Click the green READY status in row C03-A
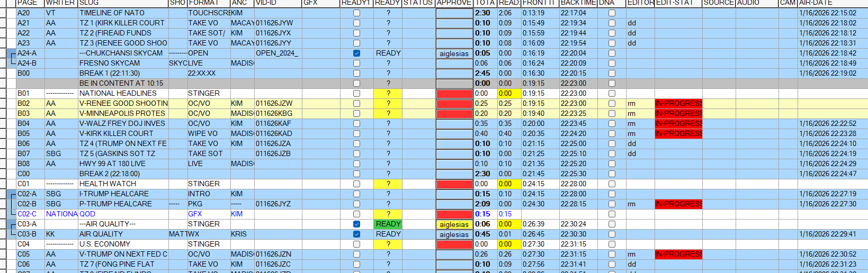The image size is (868, 273). pos(388,224)
